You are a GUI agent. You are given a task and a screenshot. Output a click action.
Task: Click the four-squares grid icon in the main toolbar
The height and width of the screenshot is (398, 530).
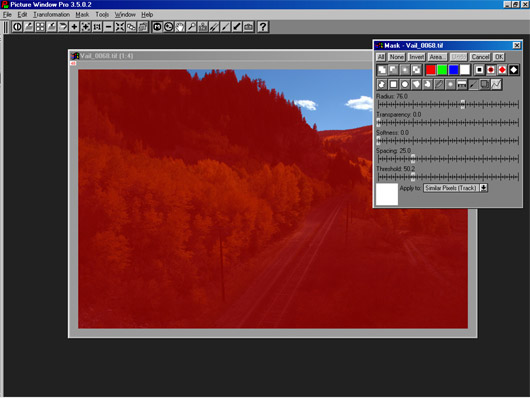[40, 27]
